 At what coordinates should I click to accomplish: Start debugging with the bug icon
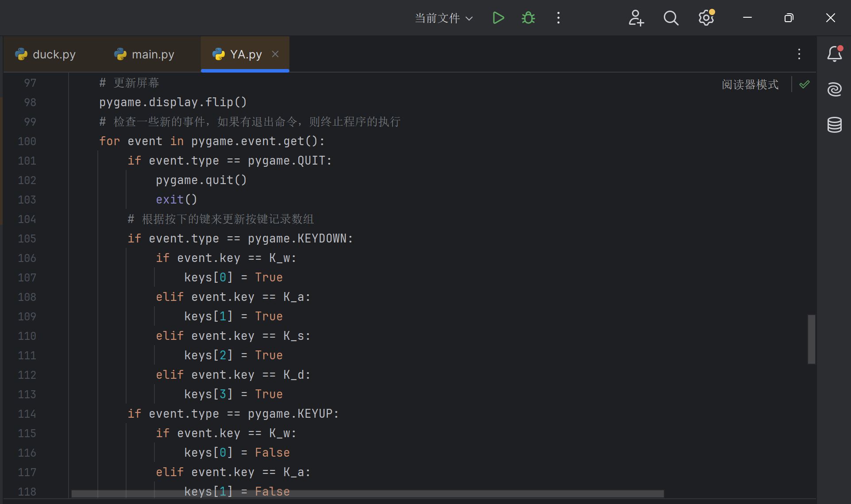(528, 18)
